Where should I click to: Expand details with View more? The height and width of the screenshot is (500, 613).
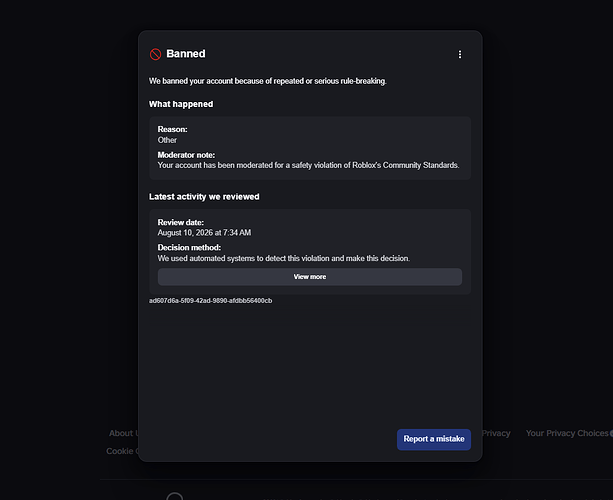tap(310, 277)
